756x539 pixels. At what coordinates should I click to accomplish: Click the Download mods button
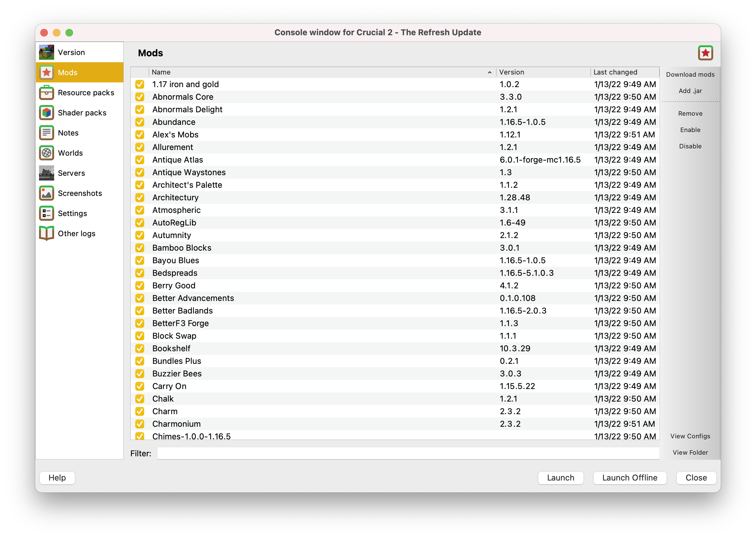(x=690, y=75)
